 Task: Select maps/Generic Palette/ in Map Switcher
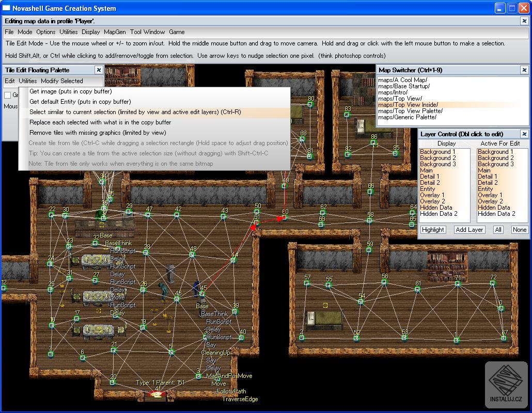click(452, 117)
